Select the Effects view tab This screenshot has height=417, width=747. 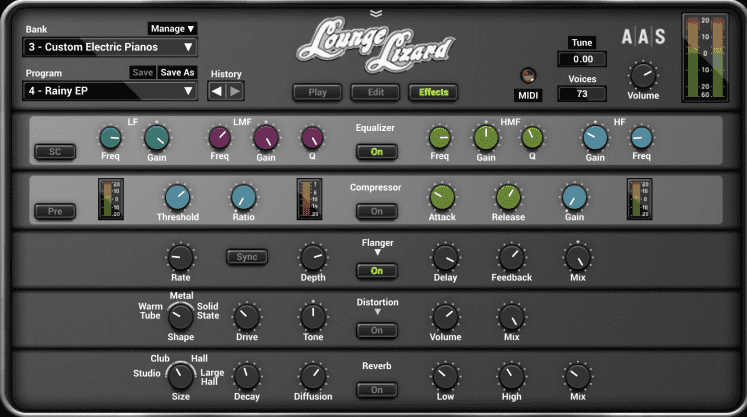pyautogui.click(x=434, y=92)
